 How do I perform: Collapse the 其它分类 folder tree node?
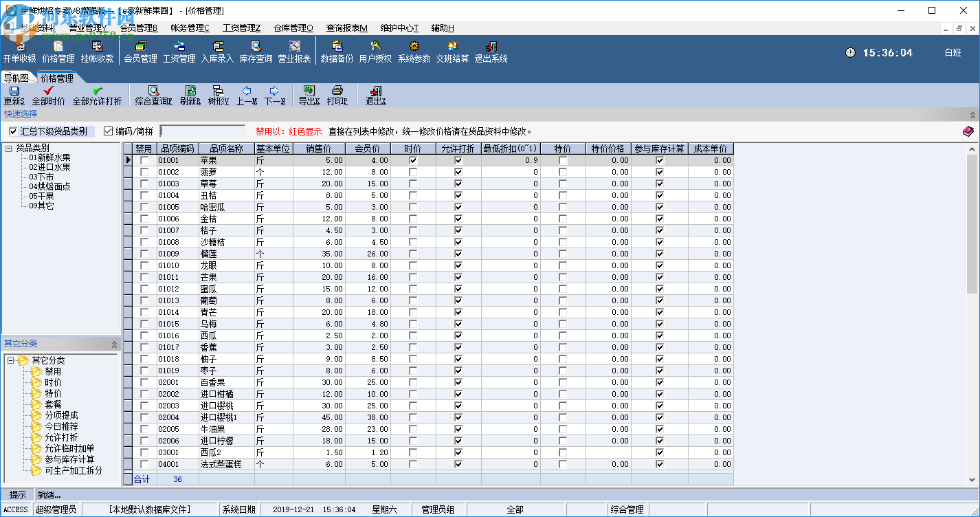tap(10, 360)
